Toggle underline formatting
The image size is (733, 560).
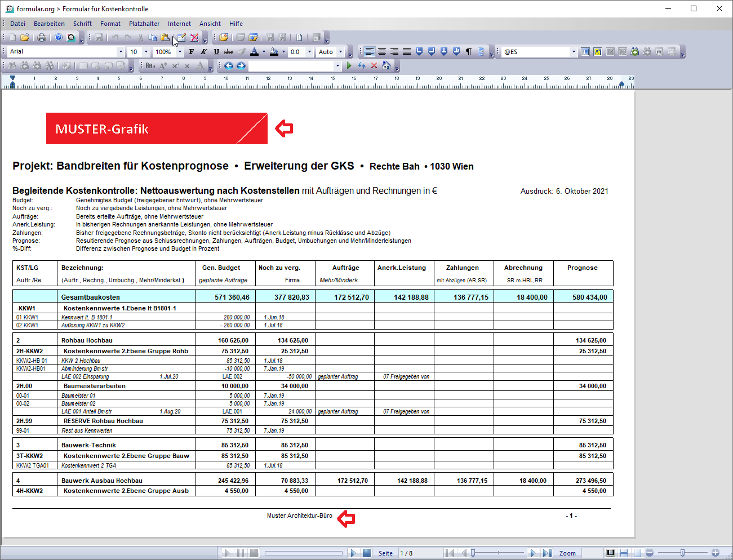216,52
